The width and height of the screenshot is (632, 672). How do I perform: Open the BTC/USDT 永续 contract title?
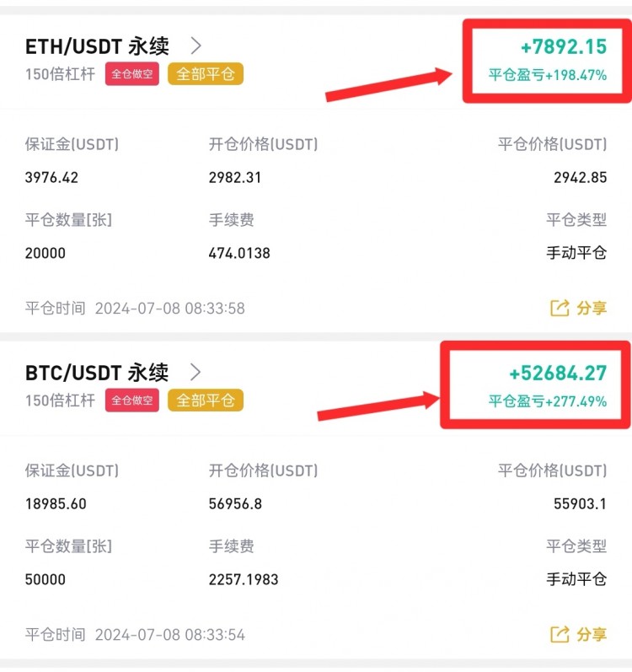pos(97,372)
